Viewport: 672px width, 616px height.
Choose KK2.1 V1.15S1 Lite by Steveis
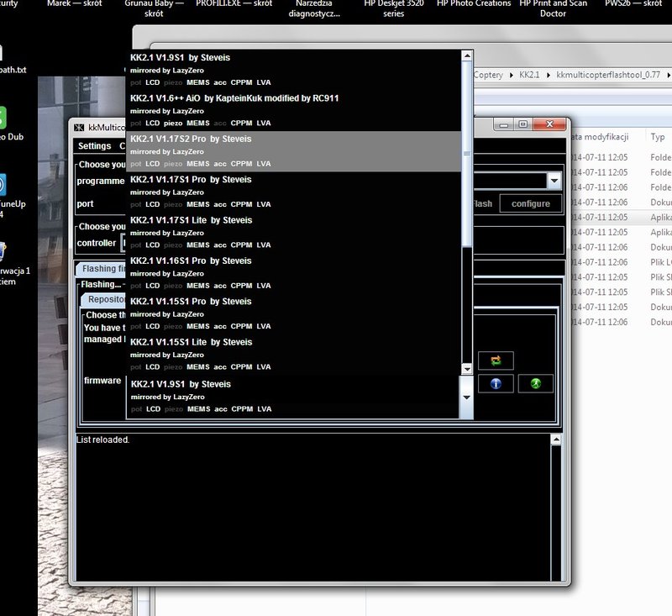(x=293, y=355)
